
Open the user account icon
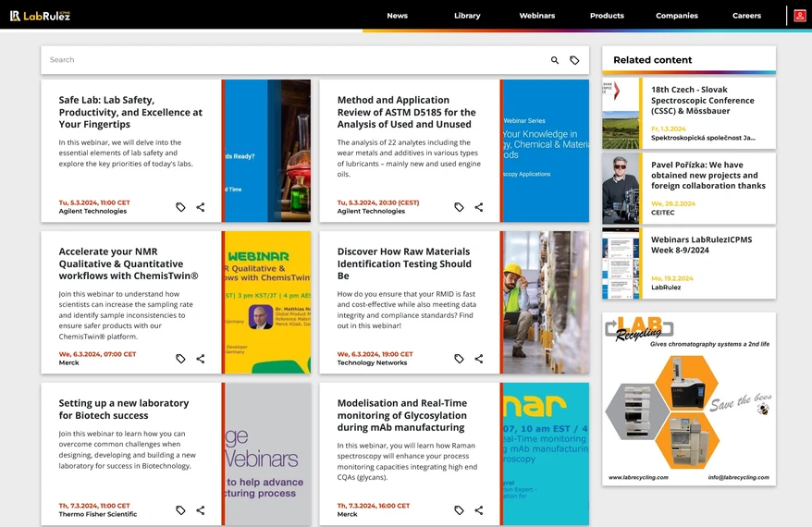coord(800,16)
